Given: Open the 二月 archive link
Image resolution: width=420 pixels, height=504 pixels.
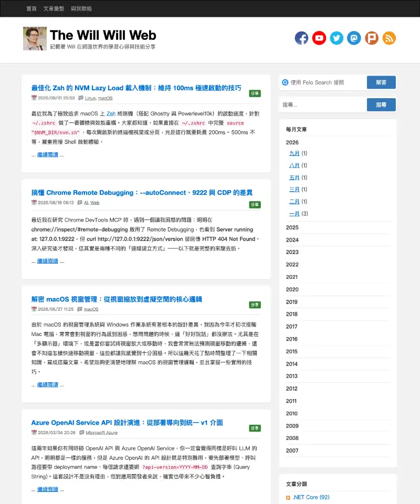Looking at the screenshot, I should click(x=295, y=202).
